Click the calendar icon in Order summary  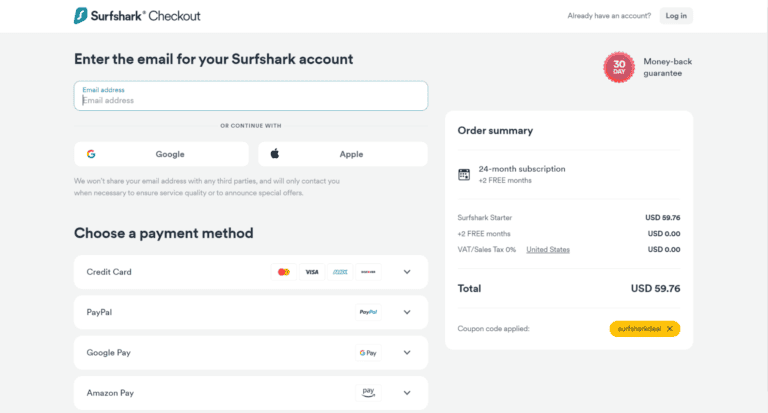464,174
